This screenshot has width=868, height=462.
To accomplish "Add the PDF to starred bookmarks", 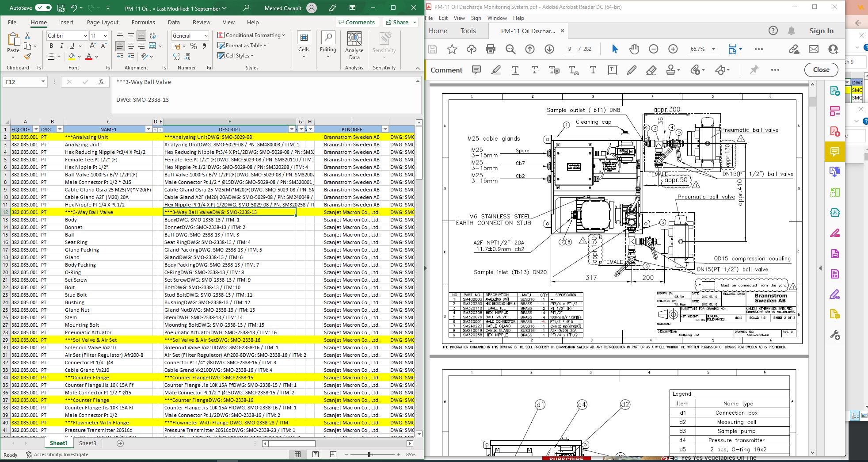I will pos(452,49).
